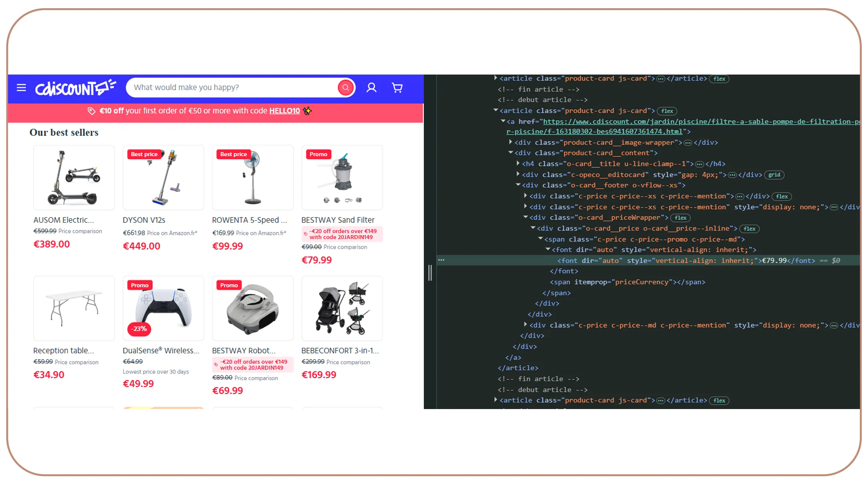
Task: Open the Reception table product image
Action: point(74,308)
